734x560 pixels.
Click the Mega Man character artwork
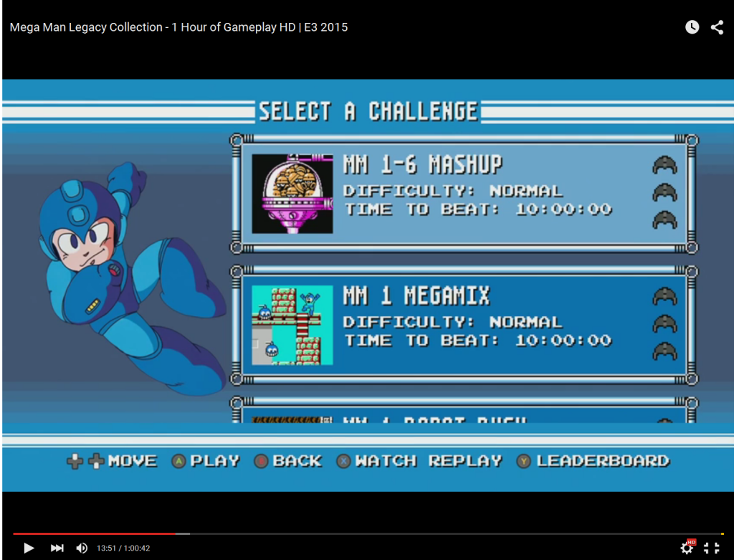[131, 279]
